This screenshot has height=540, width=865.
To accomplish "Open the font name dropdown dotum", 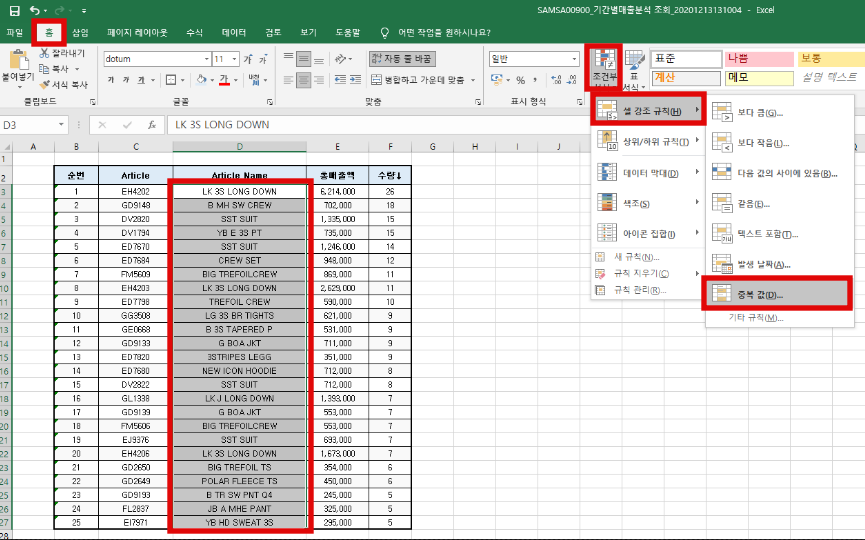I will [207, 59].
